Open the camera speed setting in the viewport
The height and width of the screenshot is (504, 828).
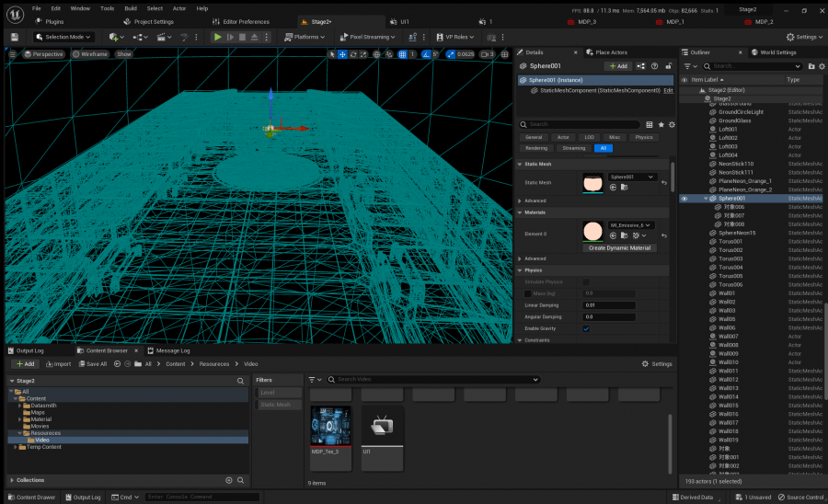[487, 54]
